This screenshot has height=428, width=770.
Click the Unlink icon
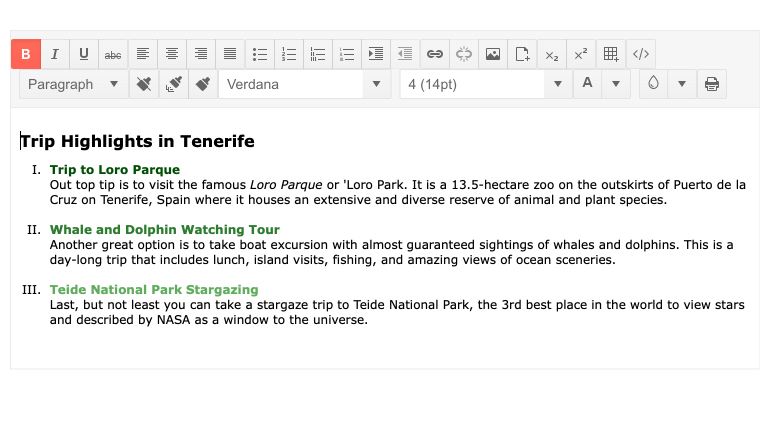464,54
